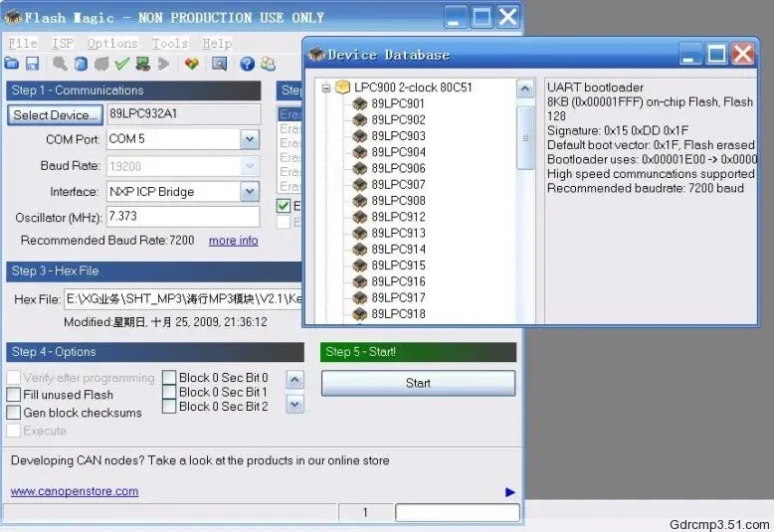Click the chip icon beside 89LPC915

360,266
